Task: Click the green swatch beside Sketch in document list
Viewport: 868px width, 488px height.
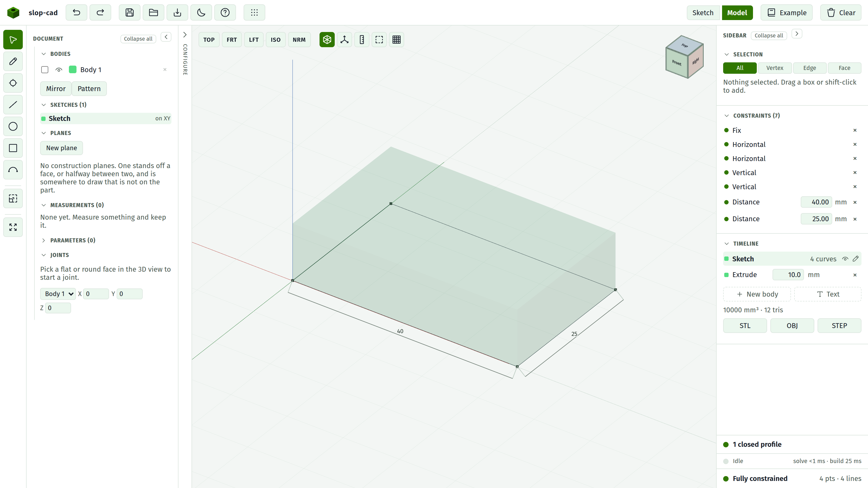Action: click(43, 118)
